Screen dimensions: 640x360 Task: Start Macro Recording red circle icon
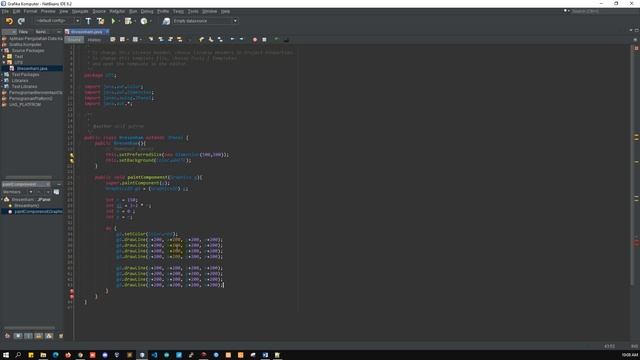[255, 40]
